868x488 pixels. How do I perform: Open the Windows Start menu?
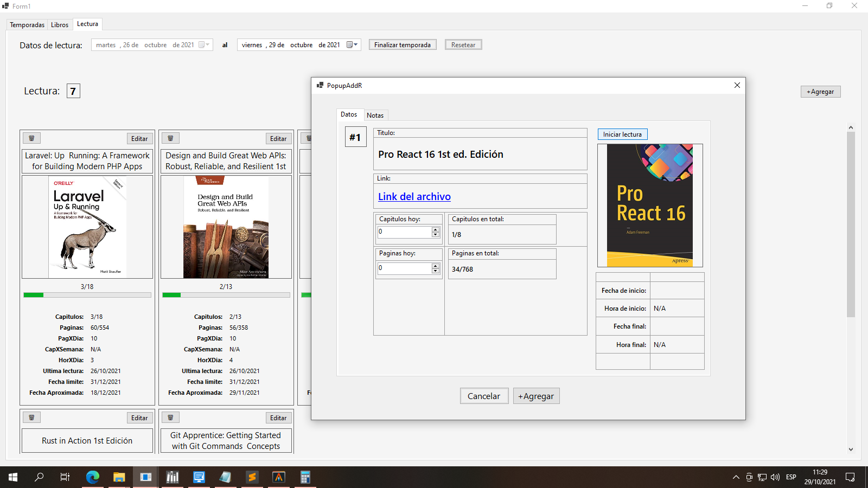(x=13, y=477)
